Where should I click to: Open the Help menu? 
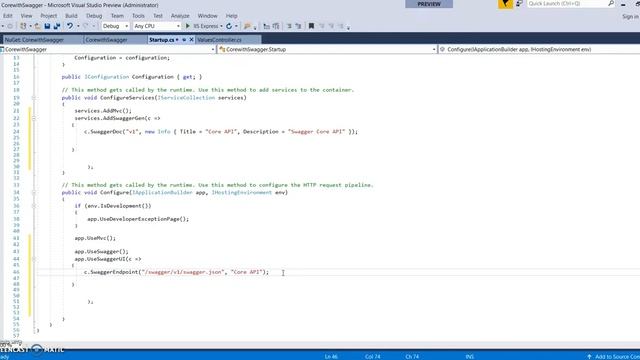(231, 16)
